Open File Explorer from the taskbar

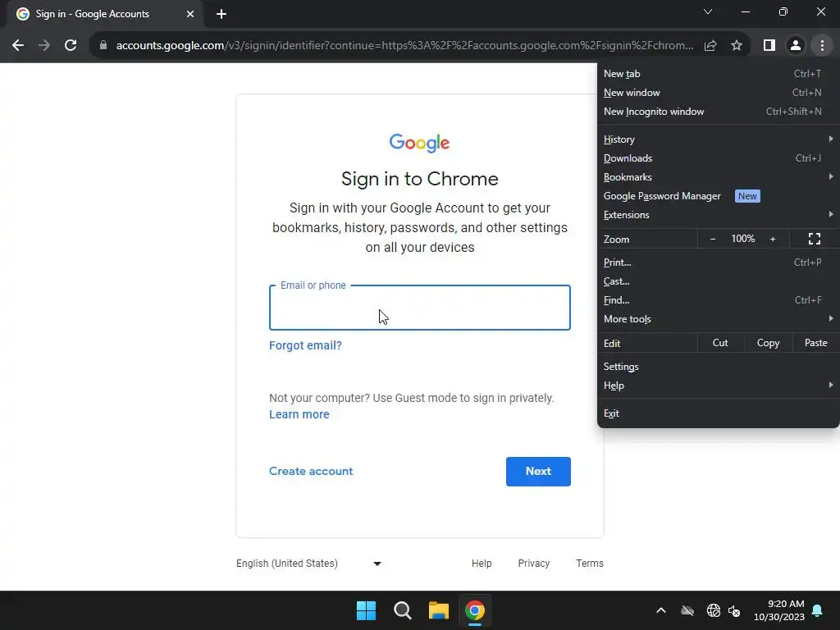(x=438, y=610)
